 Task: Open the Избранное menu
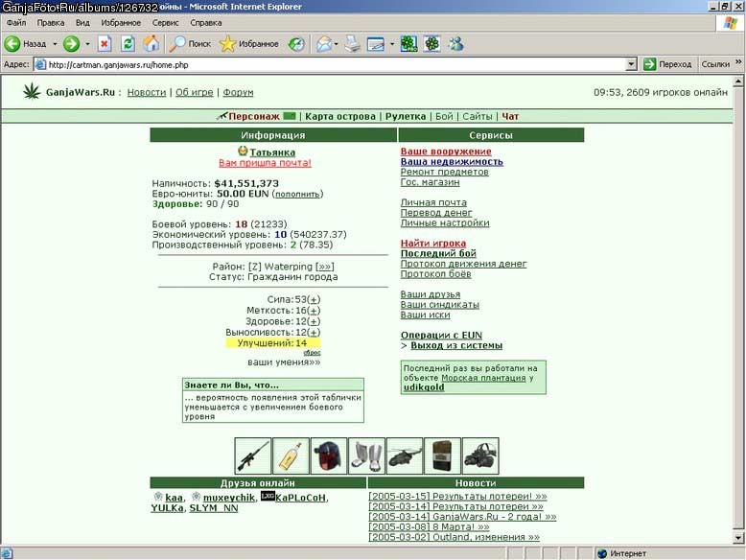(121, 22)
